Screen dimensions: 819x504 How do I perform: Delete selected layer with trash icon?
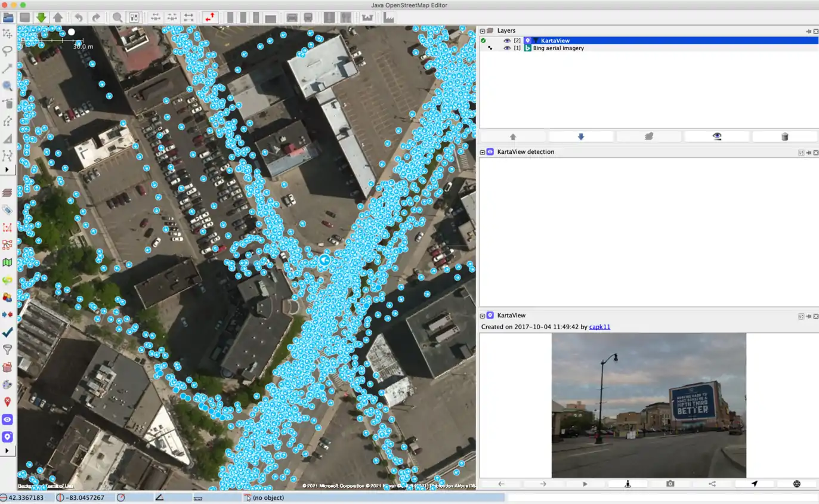[x=784, y=137]
